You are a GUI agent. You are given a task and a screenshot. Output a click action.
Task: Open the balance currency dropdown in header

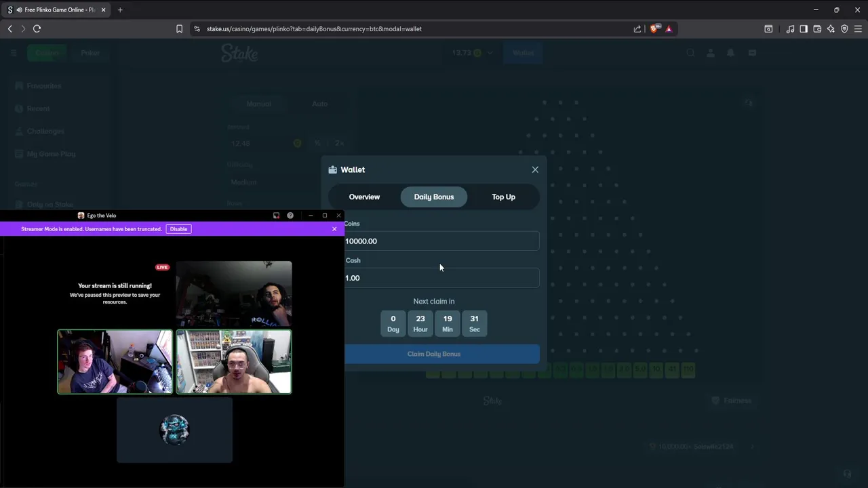point(473,53)
